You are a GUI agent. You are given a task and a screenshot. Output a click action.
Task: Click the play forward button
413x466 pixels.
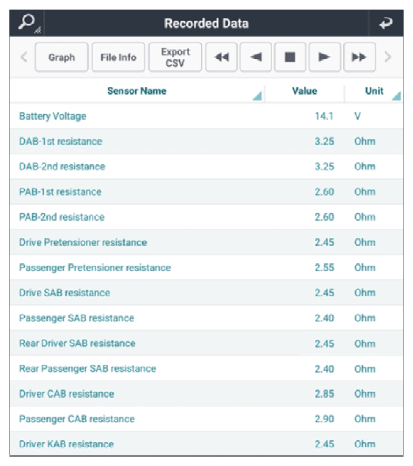325,57
